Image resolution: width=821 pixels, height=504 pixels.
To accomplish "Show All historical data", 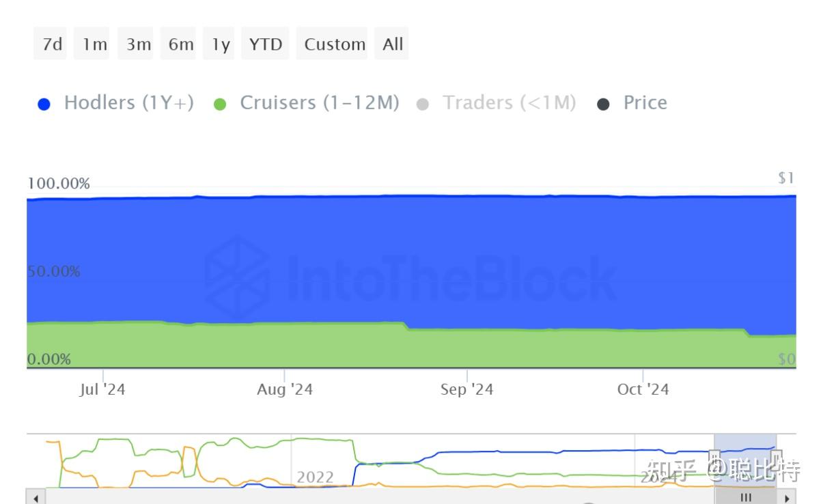I will click(x=393, y=44).
